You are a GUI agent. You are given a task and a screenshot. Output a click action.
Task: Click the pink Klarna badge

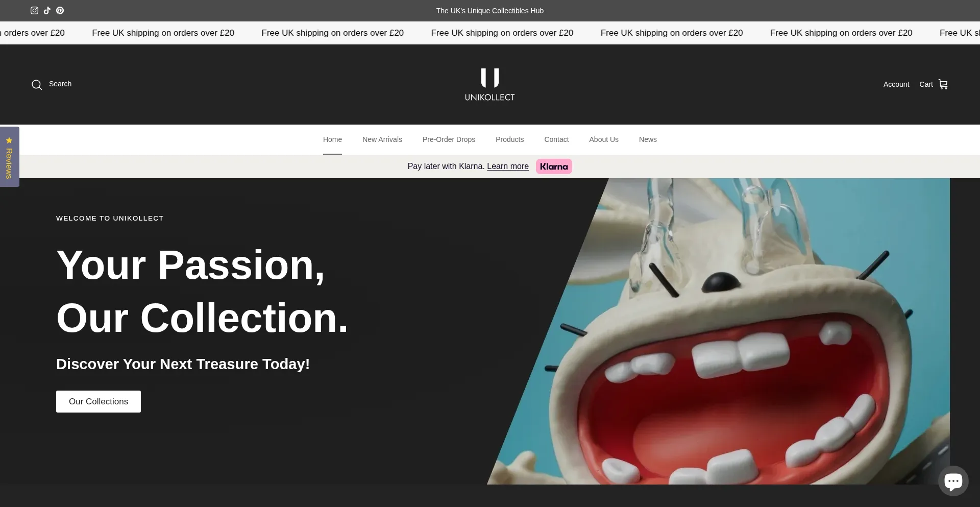554,166
